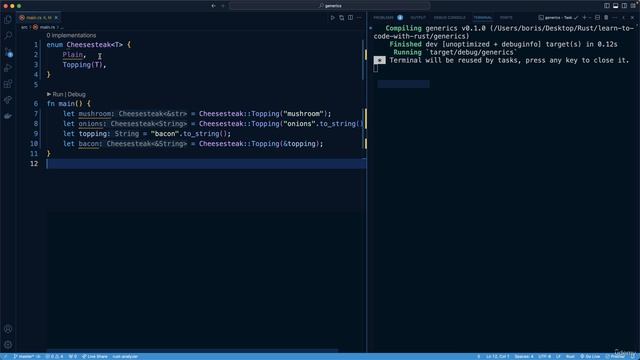The height and width of the screenshot is (360, 640).
Task: Click UTF-8 encoding in status bar
Action: (544, 356)
